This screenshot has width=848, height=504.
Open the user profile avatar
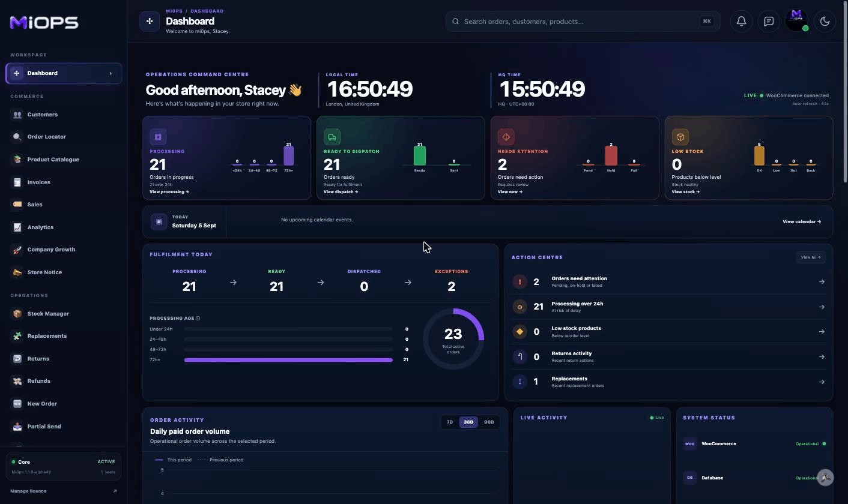[x=796, y=20]
